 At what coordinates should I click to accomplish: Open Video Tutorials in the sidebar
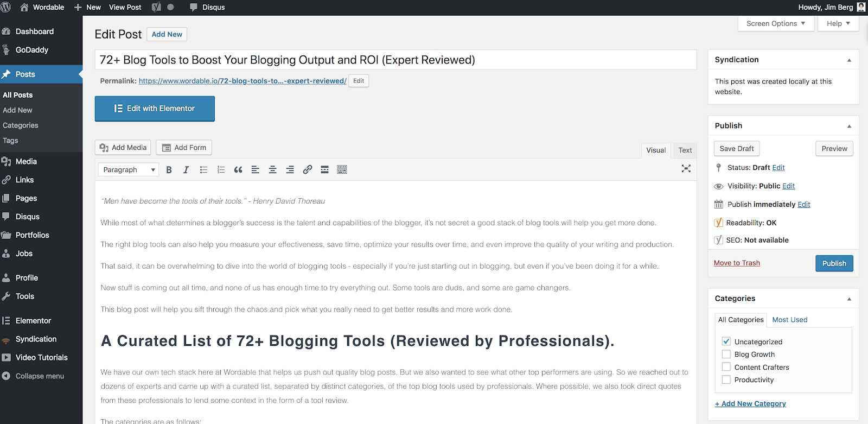coord(41,358)
